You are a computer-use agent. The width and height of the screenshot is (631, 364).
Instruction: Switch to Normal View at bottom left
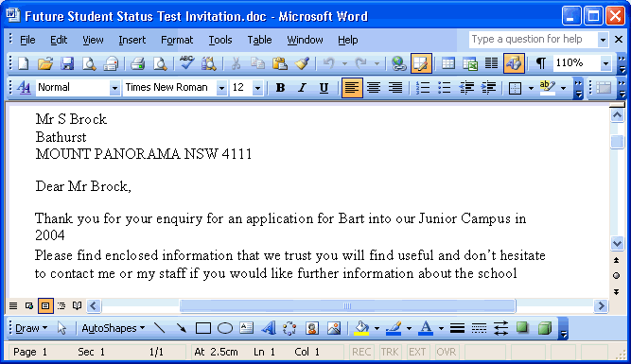13,306
